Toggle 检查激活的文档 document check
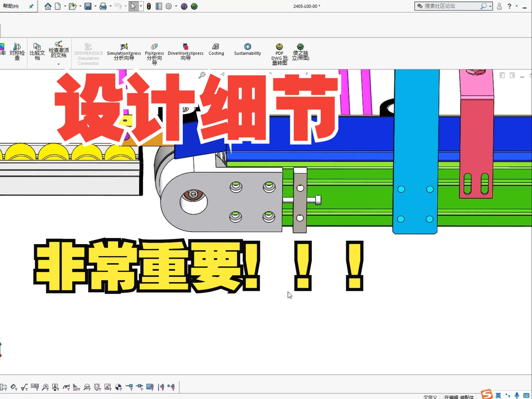The height and width of the screenshot is (399, 532). [x=58, y=50]
